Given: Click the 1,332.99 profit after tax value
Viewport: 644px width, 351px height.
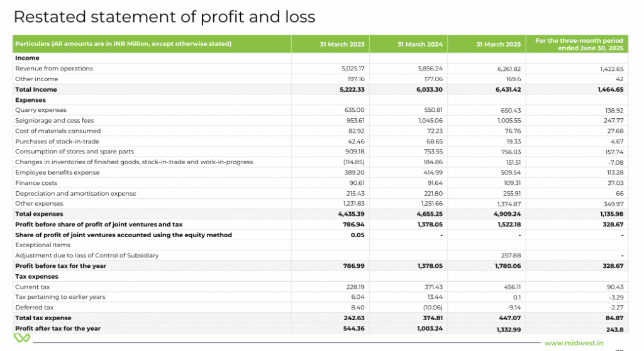Looking at the screenshot, I should point(508,328).
